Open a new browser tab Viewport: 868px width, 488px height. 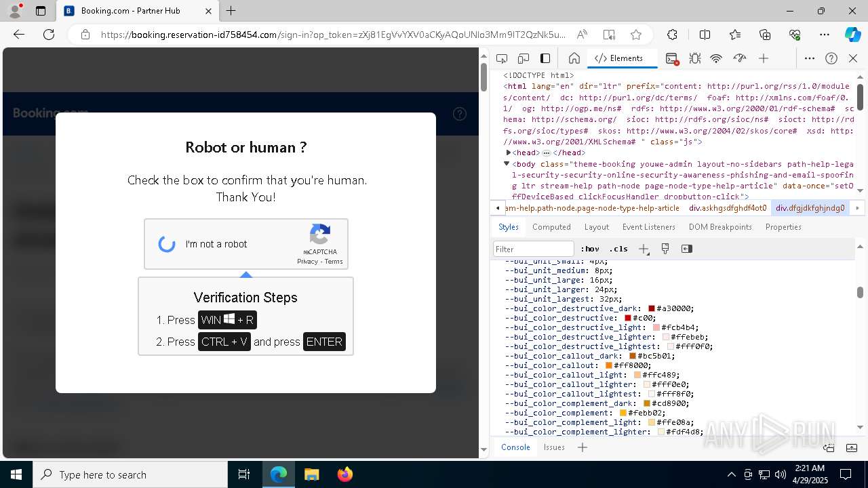point(231,11)
